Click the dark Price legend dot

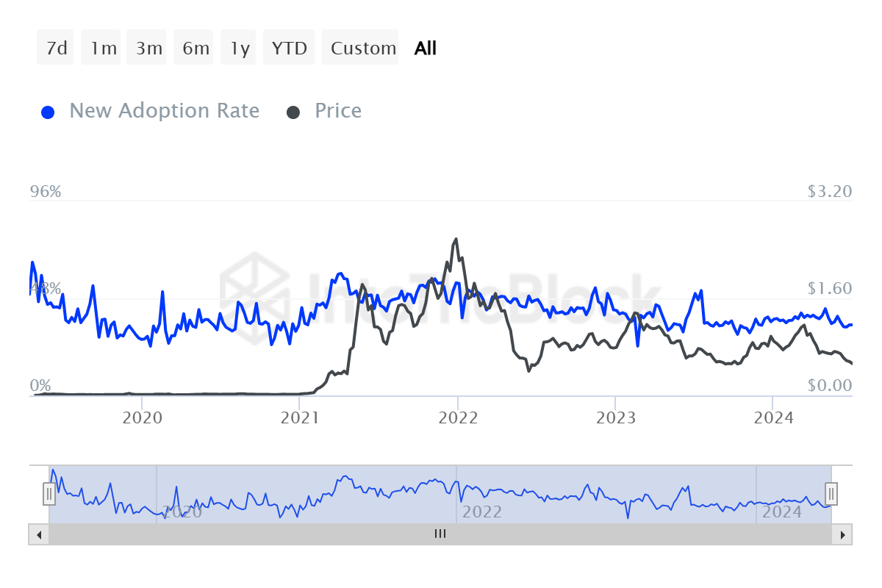click(x=294, y=112)
